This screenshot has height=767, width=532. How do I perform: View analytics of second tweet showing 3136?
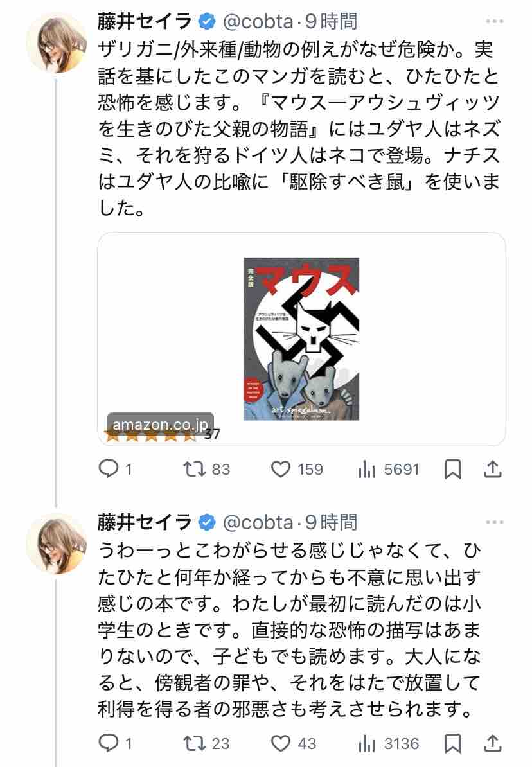click(x=366, y=745)
